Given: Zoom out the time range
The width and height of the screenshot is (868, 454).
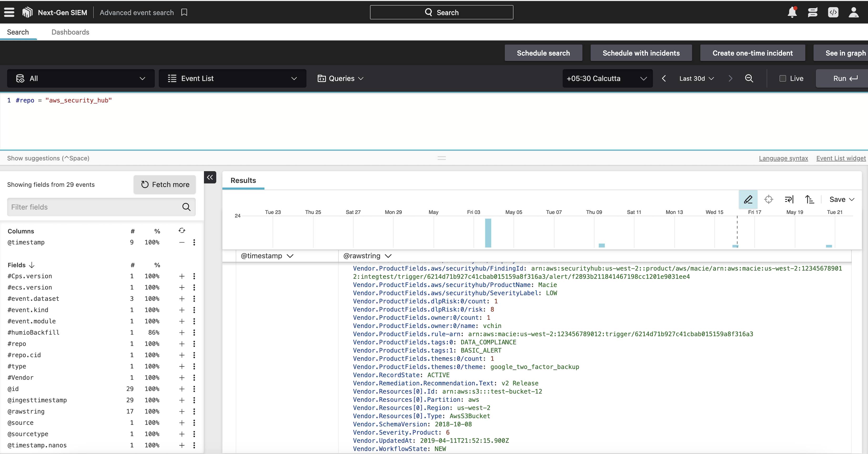Looking at the screenshot, I should pyautogui.click(x=749, y=79).
